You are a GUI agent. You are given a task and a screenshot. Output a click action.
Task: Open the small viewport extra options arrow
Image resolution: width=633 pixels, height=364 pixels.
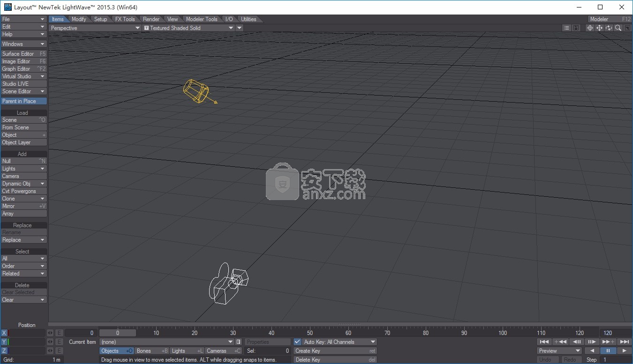(240, 28)
